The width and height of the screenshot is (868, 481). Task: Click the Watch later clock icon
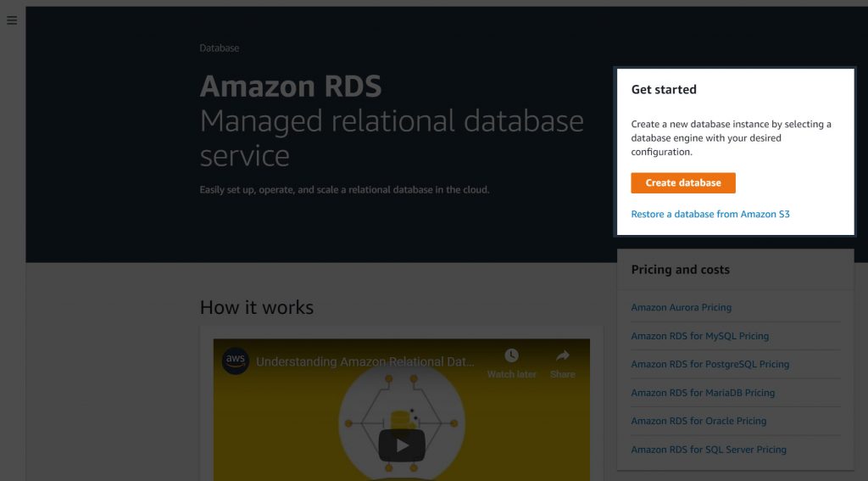(x=511, y=355)
